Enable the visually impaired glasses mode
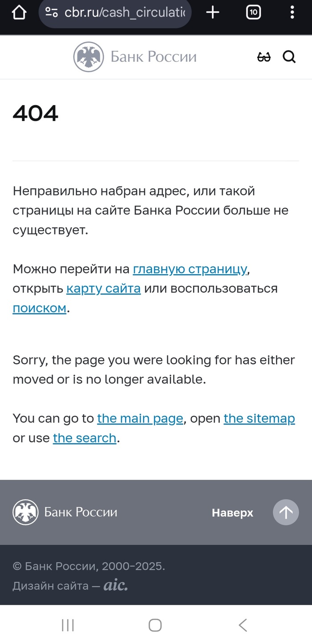This screenshot has width=312, height=644. [x=264, y=57]
